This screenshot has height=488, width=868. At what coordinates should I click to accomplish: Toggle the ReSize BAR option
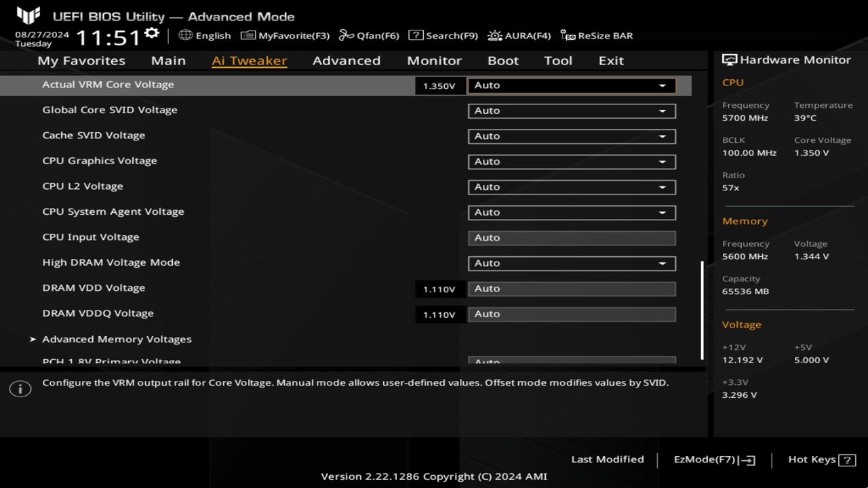(597, 35)
